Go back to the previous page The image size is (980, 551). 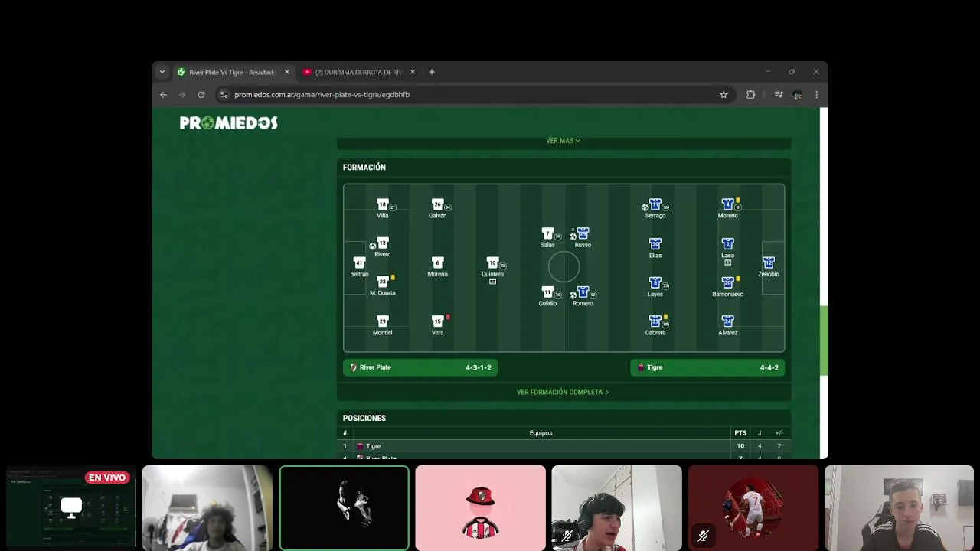click(x=163, y=95)
